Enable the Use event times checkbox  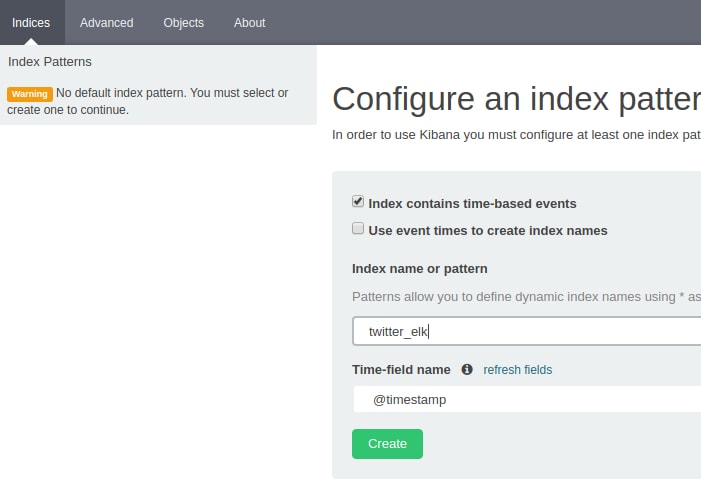358,229
